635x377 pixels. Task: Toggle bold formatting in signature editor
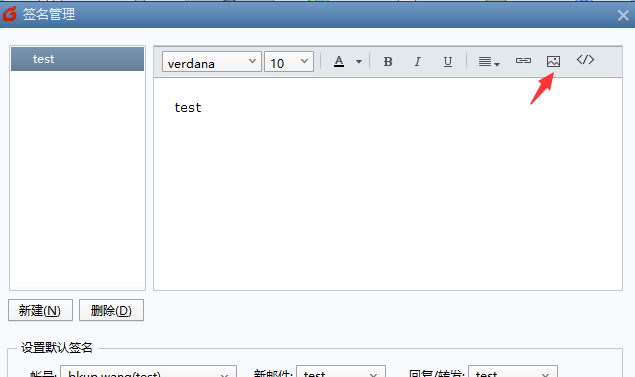[388, 62]
